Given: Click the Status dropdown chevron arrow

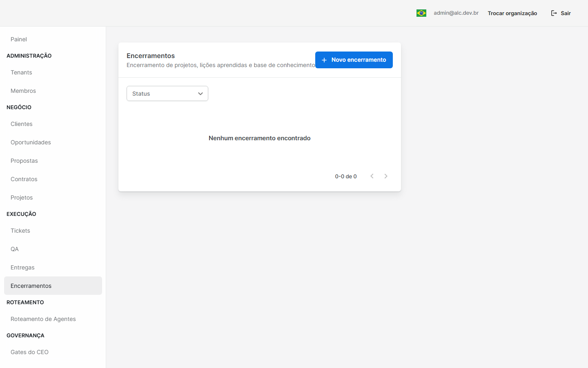Looking at the screenshot, I should 200,94.
